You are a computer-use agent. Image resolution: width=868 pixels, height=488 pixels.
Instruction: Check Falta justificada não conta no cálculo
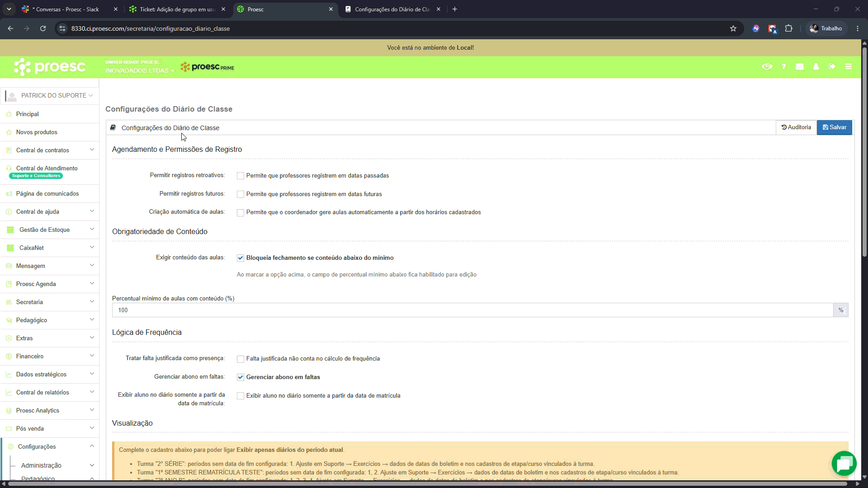241,359
